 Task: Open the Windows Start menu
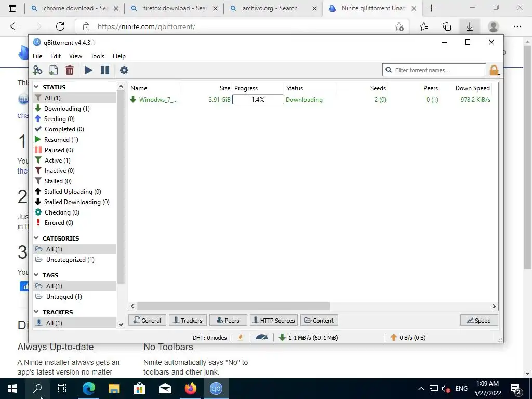pyautogui.click(x=12, y=389)
